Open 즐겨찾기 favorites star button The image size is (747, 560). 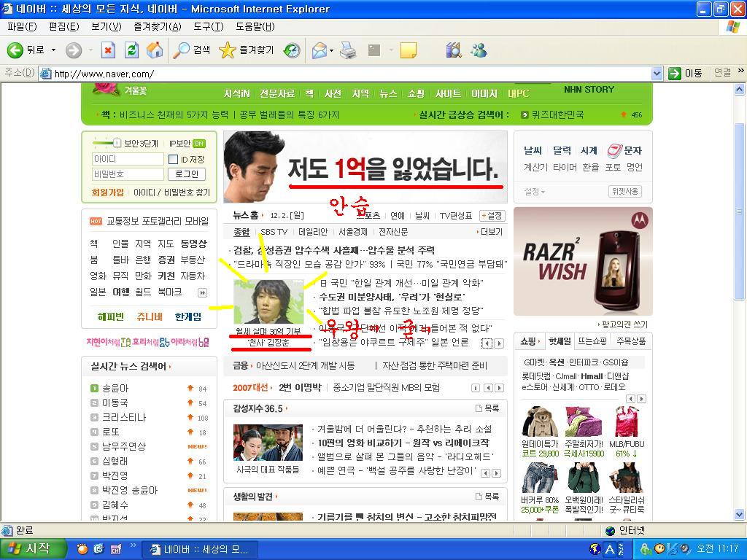click(x=247, y=50)
